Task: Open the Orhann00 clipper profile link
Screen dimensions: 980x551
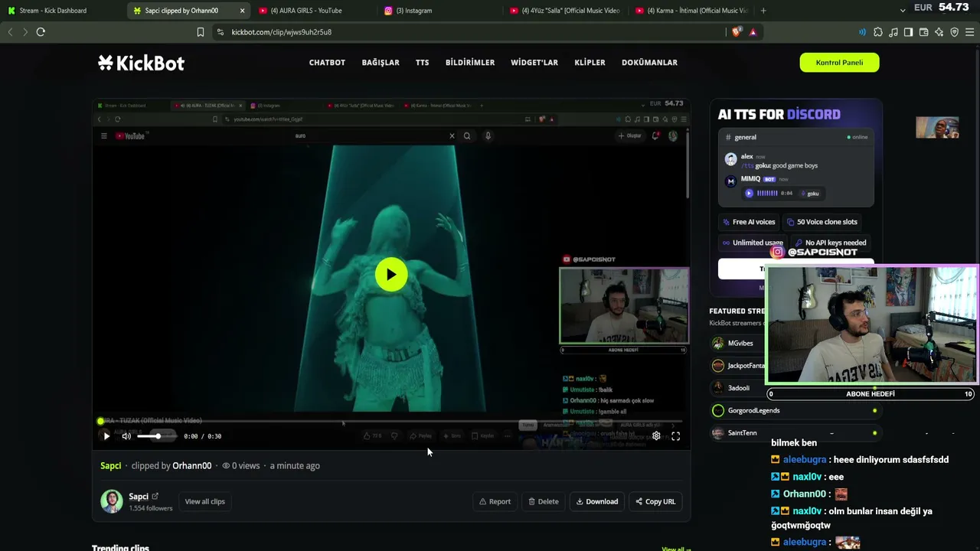Action: 192,465
